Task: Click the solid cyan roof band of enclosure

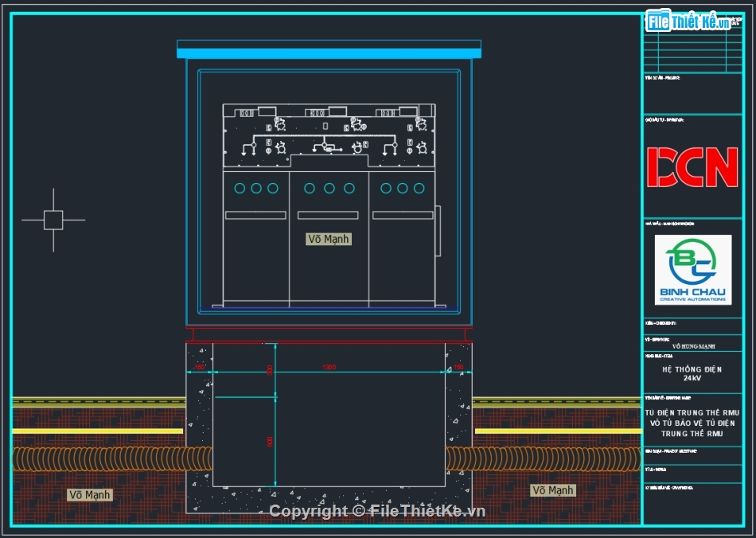Action: (329, 53)
